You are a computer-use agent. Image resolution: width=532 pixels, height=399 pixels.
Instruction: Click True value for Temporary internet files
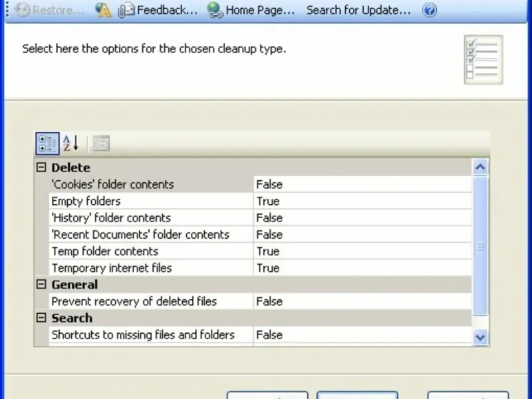[x=362, y=268]
